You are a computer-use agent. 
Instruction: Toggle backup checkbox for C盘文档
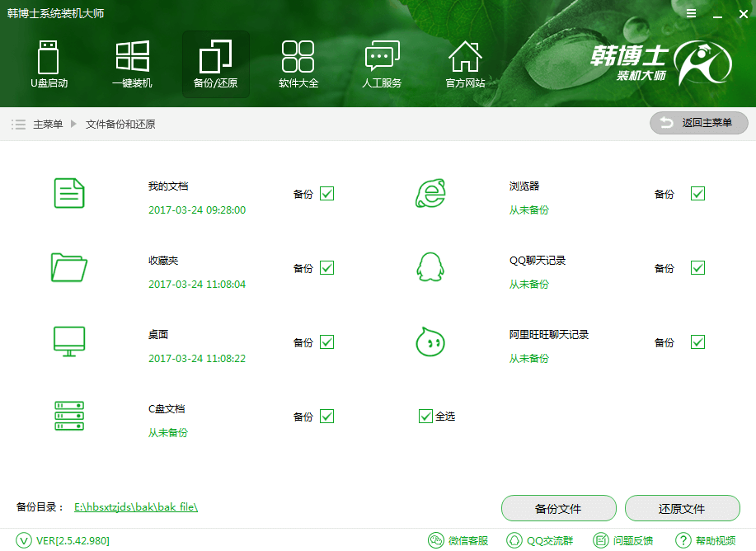tap(326, 417)
